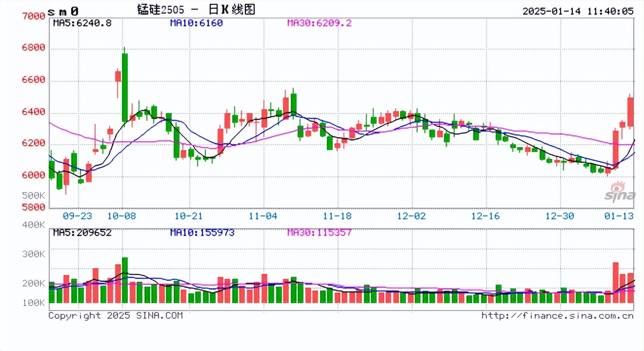
Task: Click the volume MA30:115357 label
Action: [x=320, y=233]
